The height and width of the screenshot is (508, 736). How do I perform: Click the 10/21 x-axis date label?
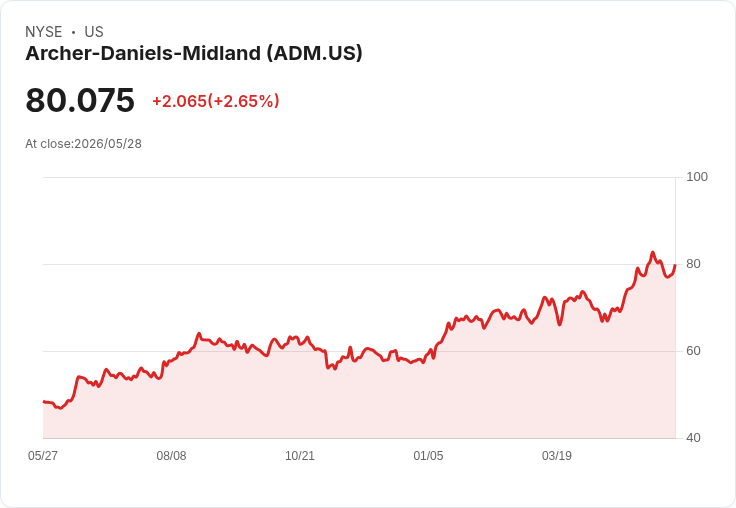[x=300, y=456]
